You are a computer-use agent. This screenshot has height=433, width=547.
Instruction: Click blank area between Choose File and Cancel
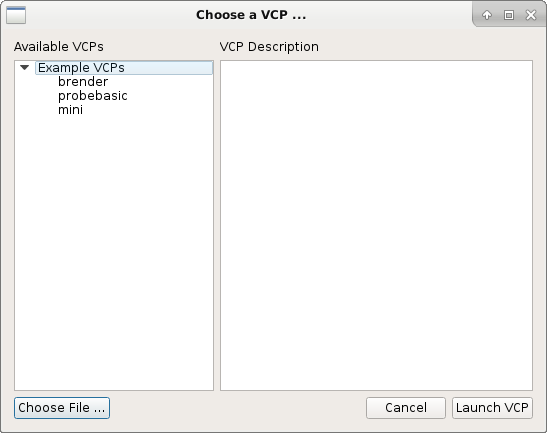click(x=237, y=408)
